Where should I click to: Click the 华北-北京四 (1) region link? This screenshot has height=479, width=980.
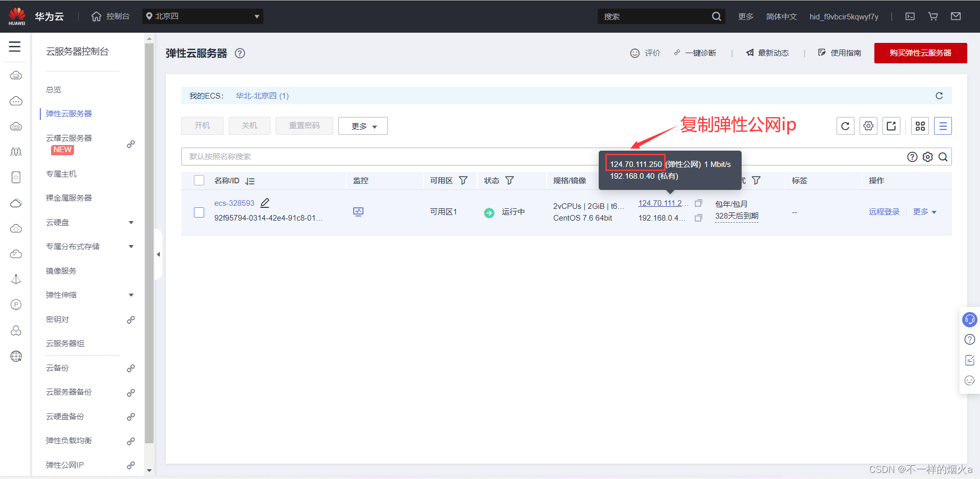click(262, 96)
